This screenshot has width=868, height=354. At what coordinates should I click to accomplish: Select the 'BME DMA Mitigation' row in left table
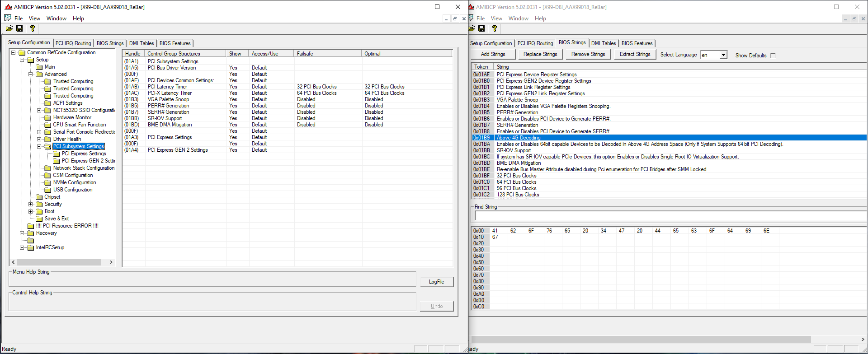tap(288, 125)
